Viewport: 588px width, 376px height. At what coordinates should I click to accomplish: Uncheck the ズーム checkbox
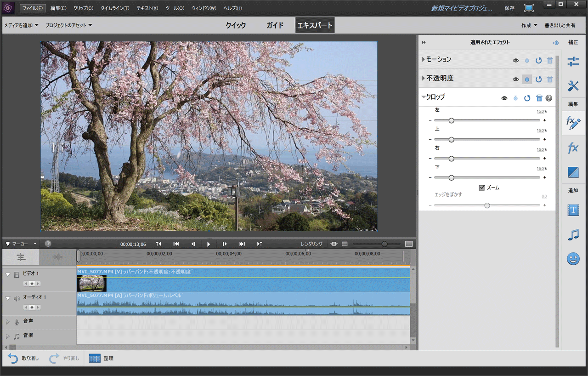pyautogui.click(x=482, y=188)
